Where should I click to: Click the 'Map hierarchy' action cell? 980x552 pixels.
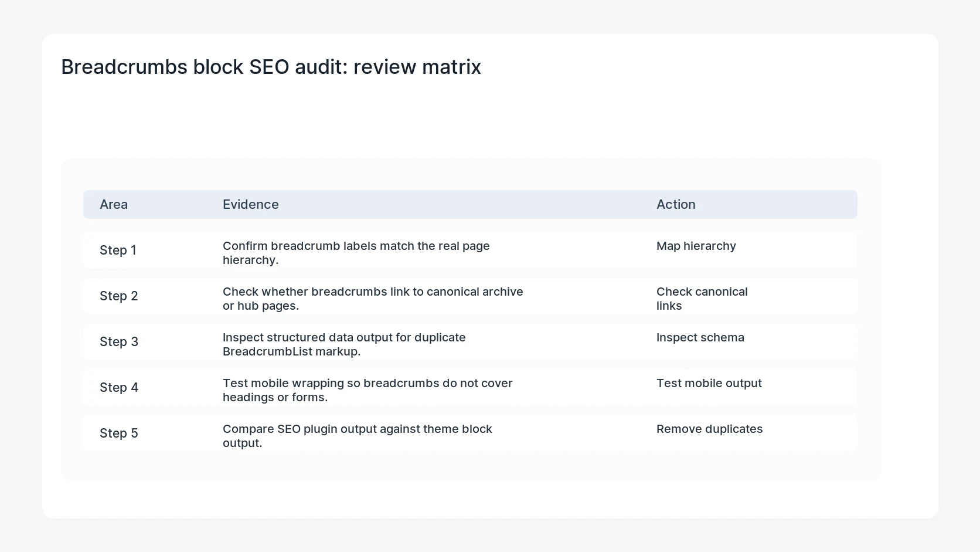click(696, 246)
